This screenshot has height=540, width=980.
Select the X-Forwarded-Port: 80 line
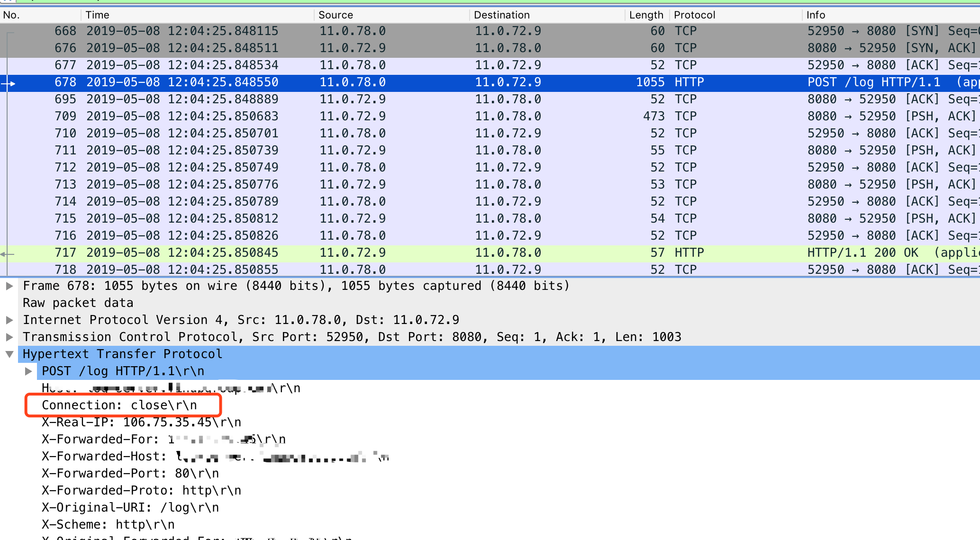pyautogui.click(x=130, y=474)
